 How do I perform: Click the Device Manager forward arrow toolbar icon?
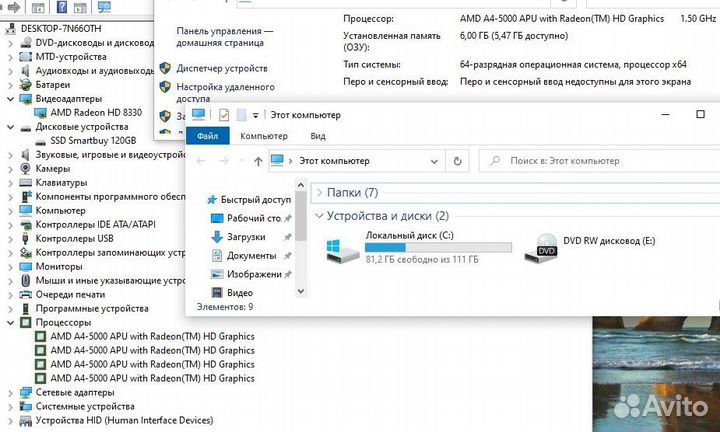point(14,7)
